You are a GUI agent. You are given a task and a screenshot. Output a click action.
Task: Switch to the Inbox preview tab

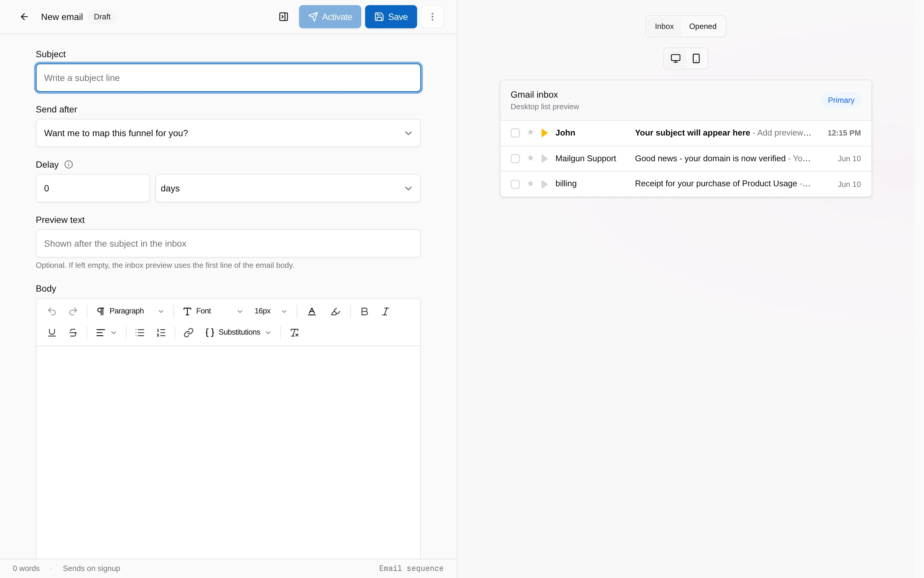(664, 26)
